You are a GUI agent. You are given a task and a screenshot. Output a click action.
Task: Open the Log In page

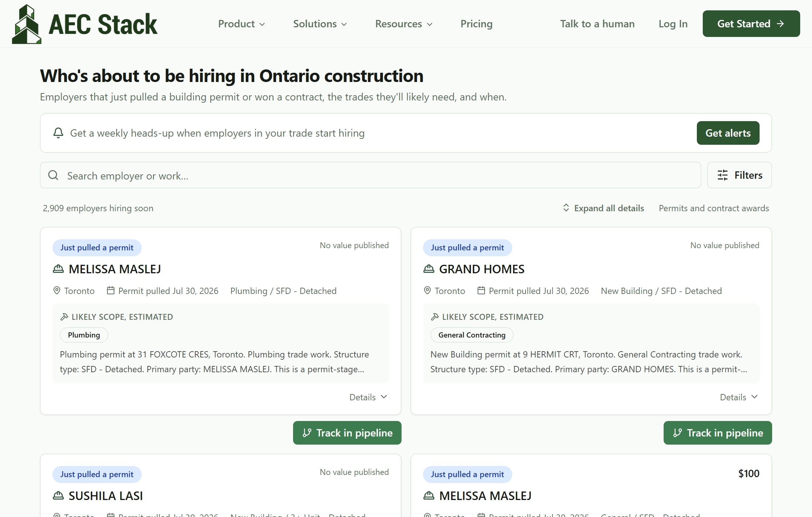click(x=673, y=24)
